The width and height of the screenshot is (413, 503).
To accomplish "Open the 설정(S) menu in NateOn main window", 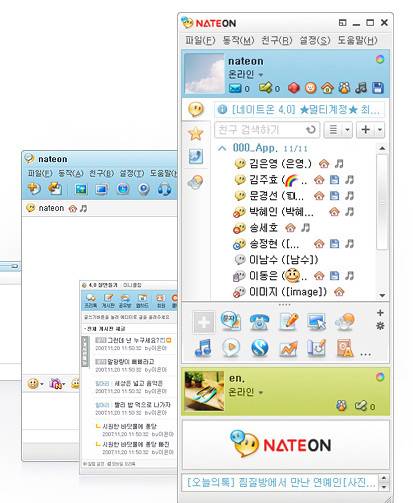I will [x=315, y=40].
